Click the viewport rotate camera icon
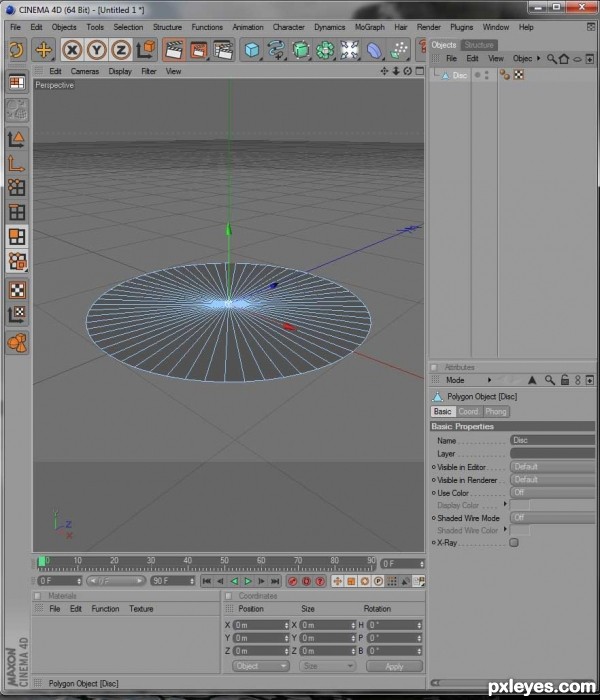This screenshot has width=600, height=700. [x=408, y=71]
